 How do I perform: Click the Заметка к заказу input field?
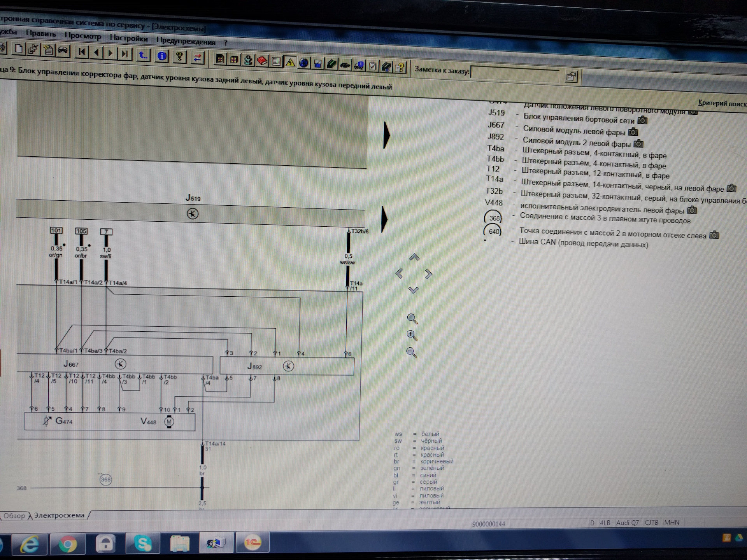click(515, 74)
